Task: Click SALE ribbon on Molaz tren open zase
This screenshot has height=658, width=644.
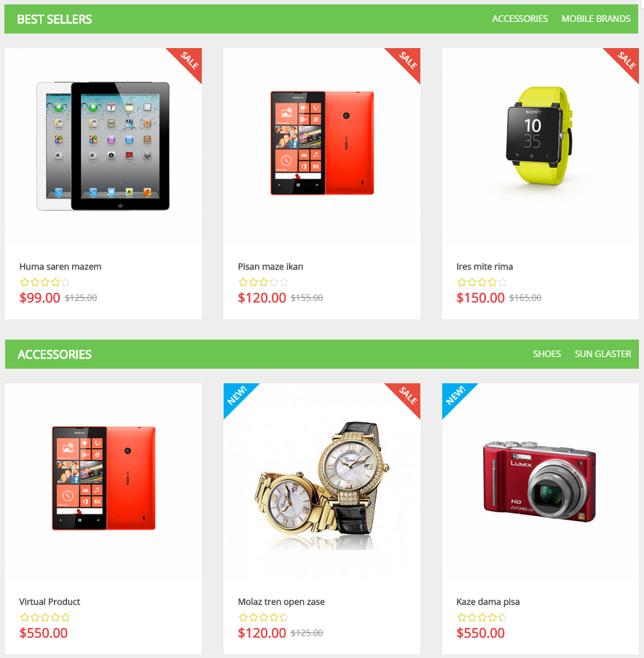Action: point(407,396)
